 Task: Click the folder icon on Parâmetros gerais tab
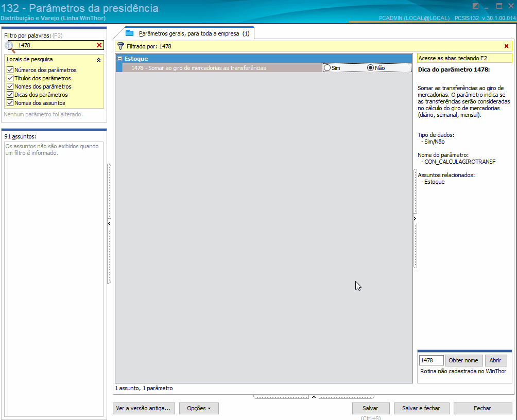pos(130,33)
